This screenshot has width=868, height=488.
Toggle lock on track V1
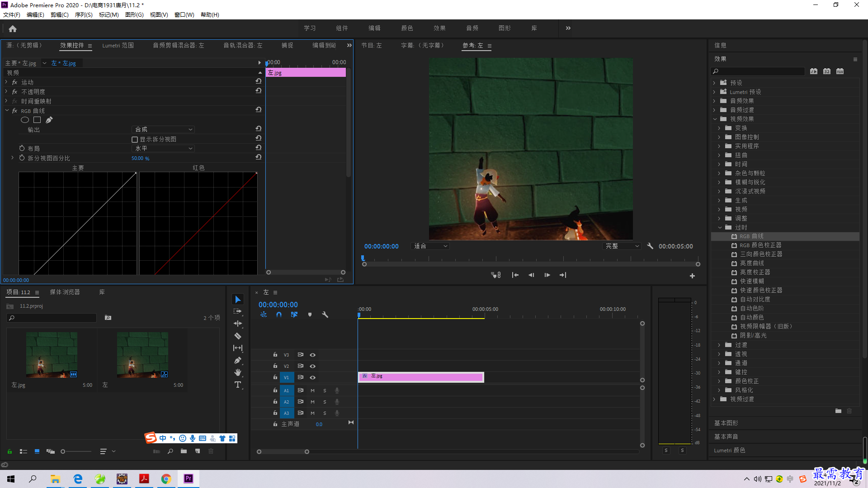coord(275,377)
